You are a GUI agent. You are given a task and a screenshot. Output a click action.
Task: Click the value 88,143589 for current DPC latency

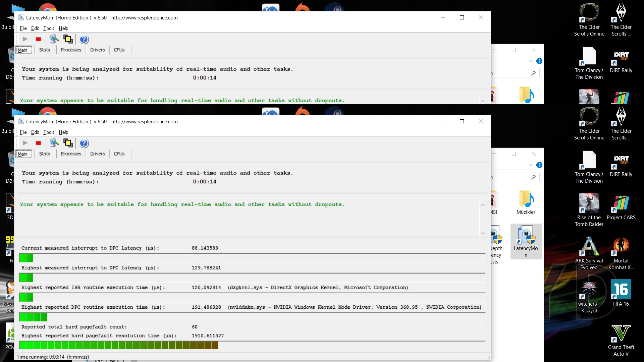point(205,248)
